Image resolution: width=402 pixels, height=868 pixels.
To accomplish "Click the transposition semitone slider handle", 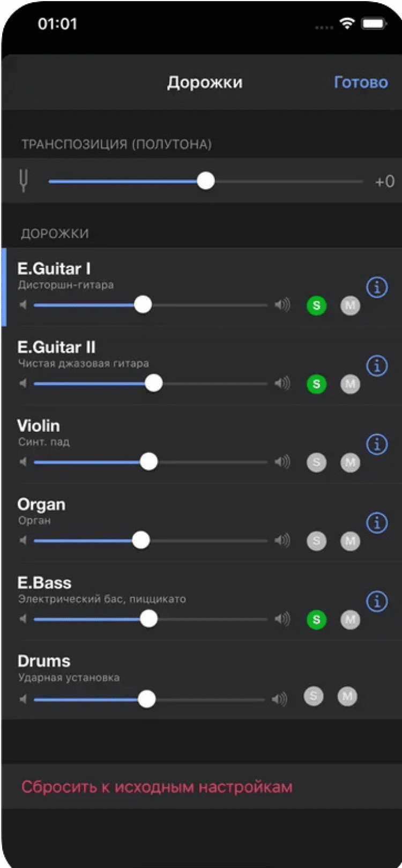I will pos(206,181).
